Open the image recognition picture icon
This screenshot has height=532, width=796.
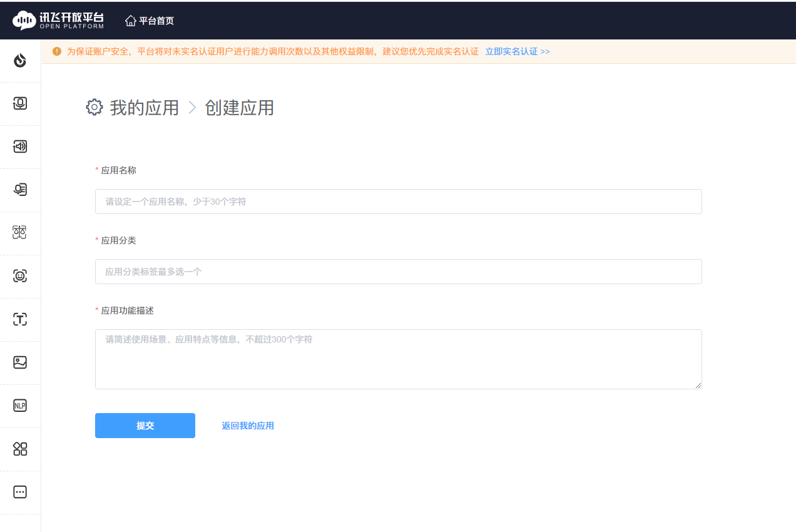coord(20,362)
